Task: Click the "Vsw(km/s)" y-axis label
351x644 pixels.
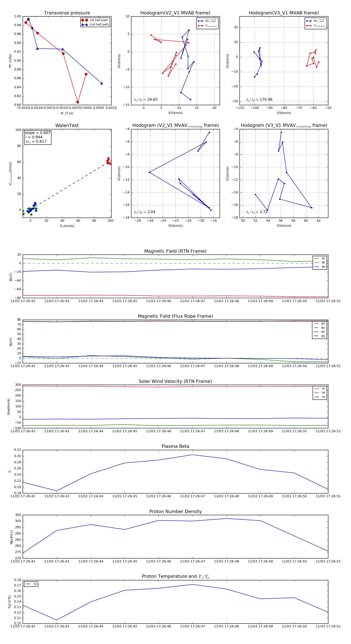Action: point(9,407)
